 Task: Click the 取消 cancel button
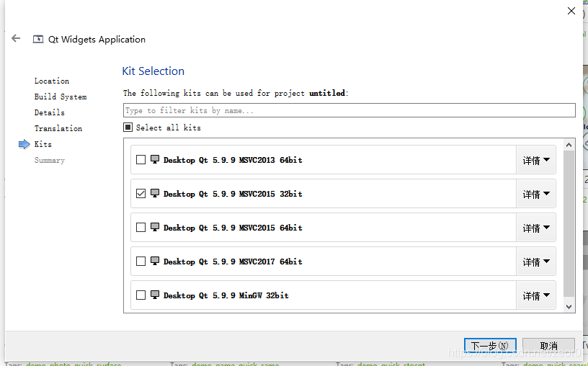(548, 345)
